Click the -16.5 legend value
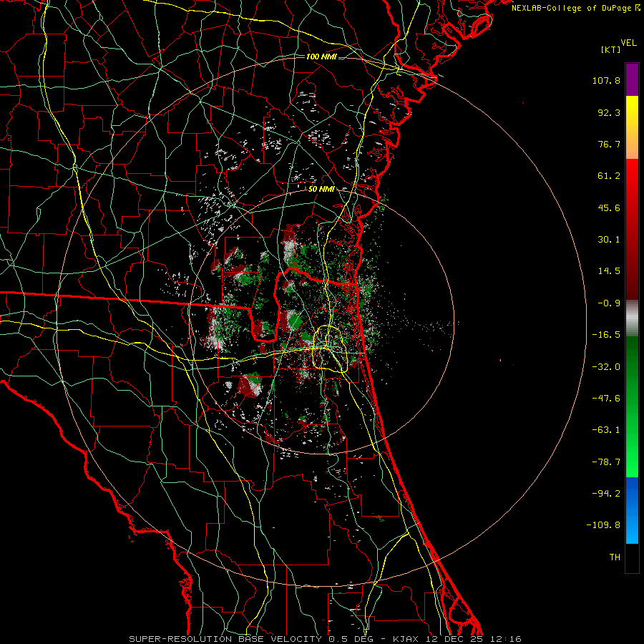Viewport: 644px width, 644px height. coord(606,335)
